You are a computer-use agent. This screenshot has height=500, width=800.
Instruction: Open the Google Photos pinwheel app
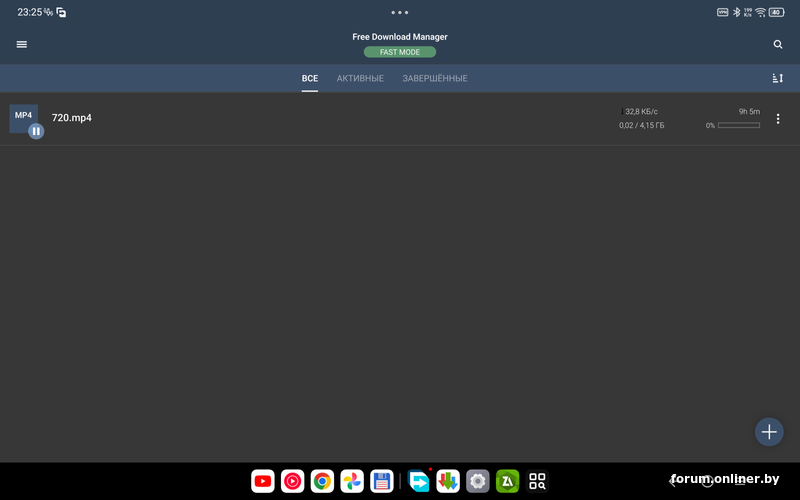(x=352, y=481)
